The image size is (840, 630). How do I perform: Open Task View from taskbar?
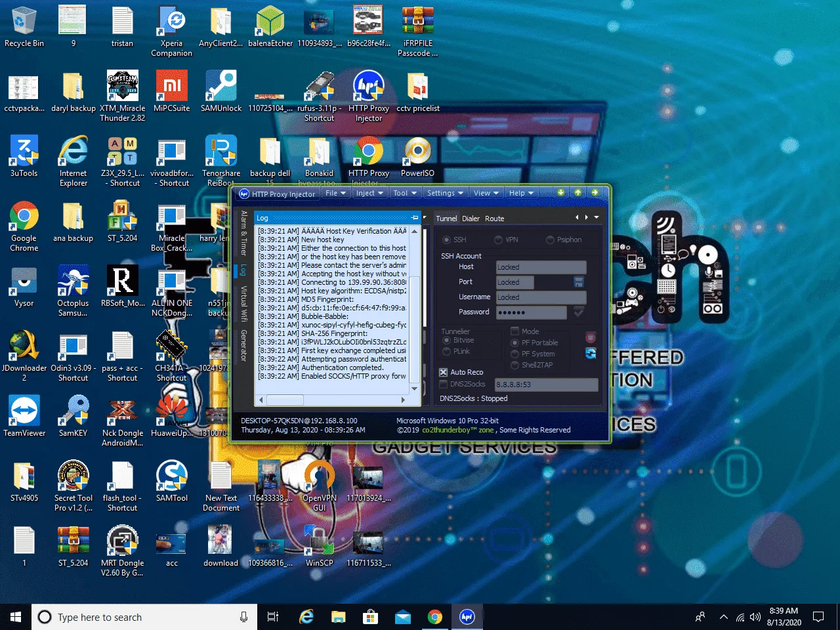pos(273,617)
